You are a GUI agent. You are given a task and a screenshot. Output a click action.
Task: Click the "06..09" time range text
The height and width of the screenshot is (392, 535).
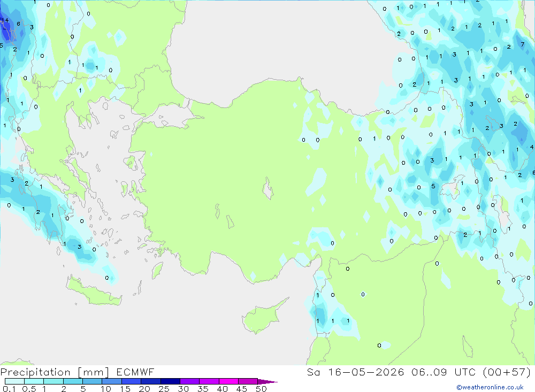pos(429,372)
